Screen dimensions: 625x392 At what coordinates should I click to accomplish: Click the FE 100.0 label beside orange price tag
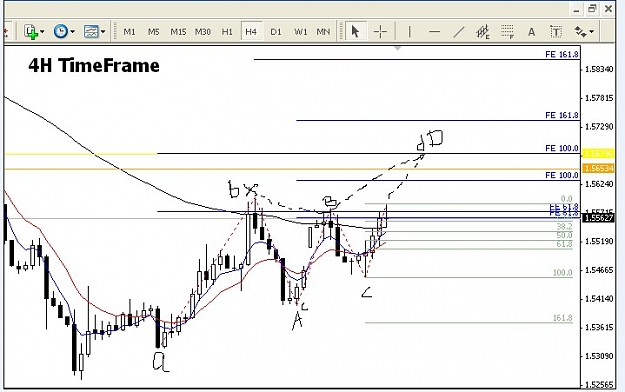click(x=562, y=175)
